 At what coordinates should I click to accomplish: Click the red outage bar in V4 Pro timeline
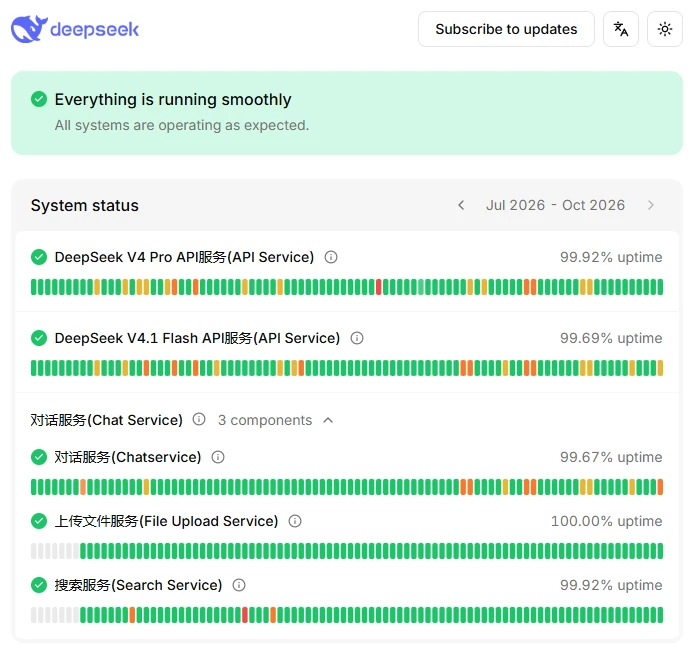coord(379,287)
